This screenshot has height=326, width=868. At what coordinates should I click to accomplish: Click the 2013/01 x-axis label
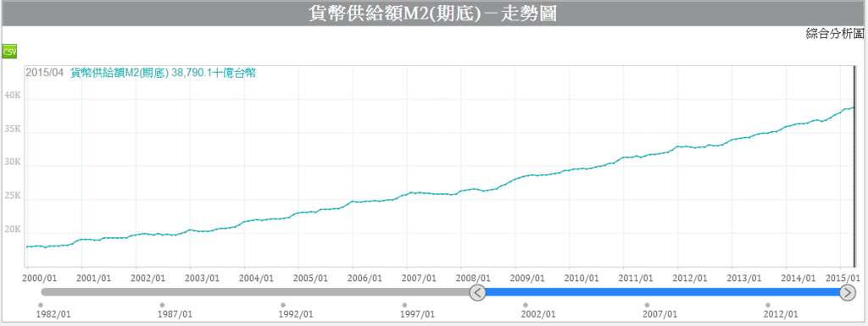(744, 278)
